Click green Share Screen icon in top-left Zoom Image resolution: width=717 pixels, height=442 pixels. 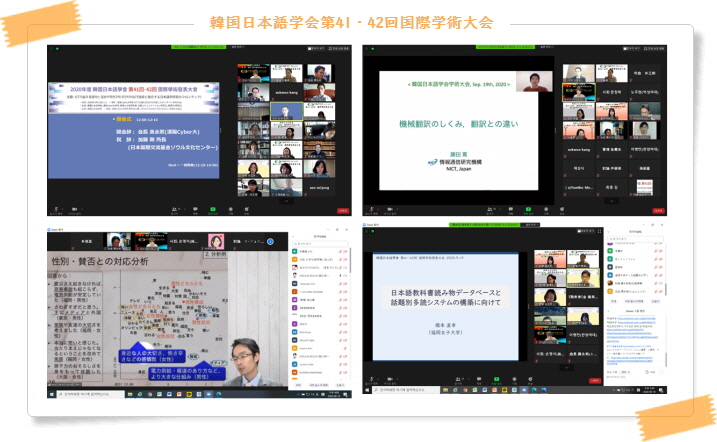[213, 211]
